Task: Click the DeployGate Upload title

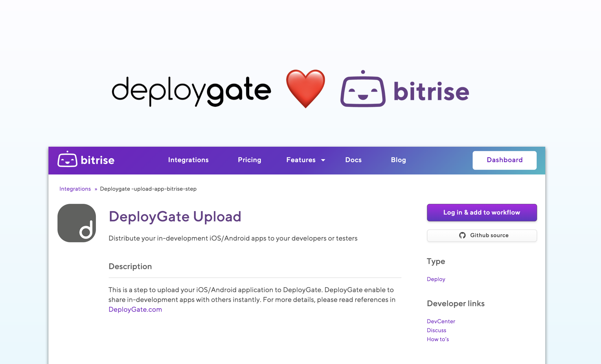Action: coord(175,217)
